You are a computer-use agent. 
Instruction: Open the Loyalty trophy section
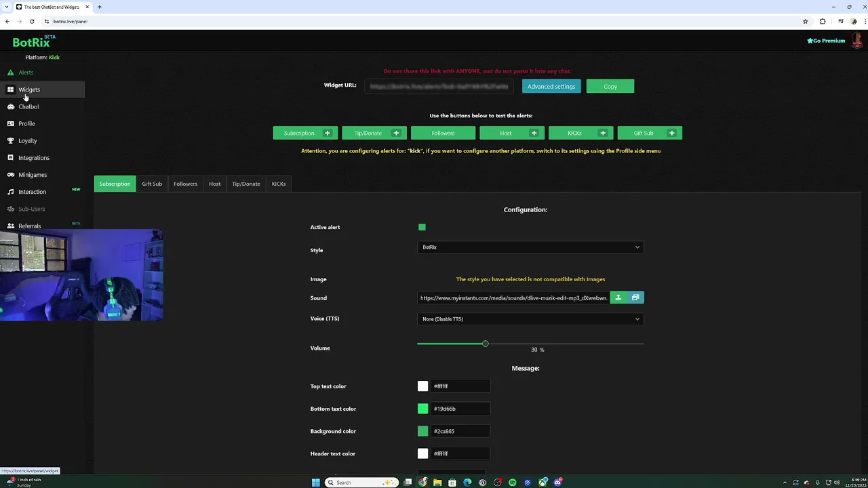28,140
